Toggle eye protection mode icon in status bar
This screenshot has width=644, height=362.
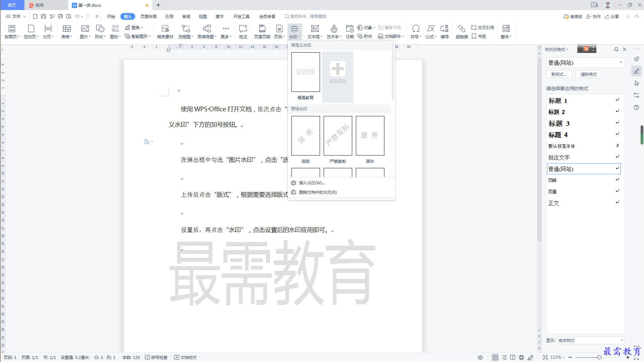pyautogui.click(x=480, y=357)
